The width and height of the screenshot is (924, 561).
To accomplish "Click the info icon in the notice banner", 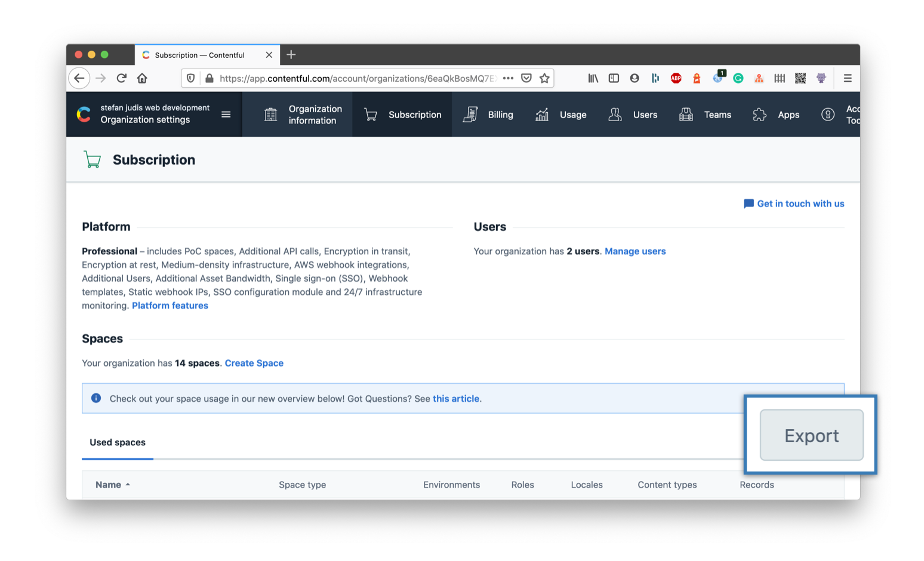I will (x=96, y=398).
